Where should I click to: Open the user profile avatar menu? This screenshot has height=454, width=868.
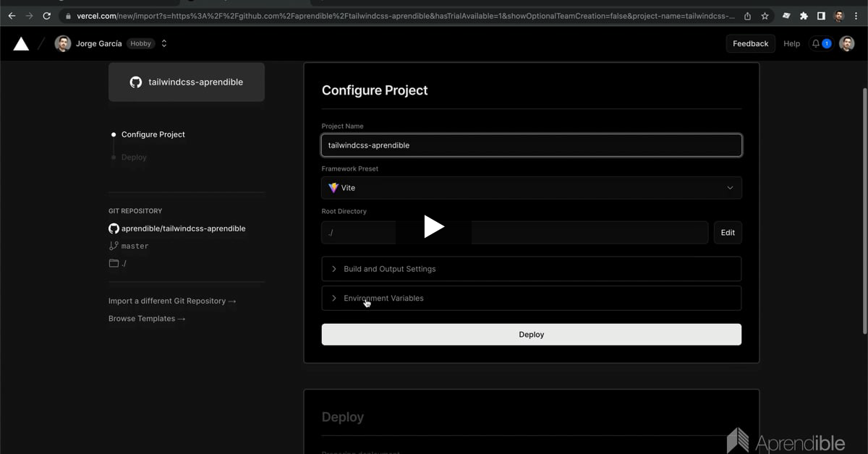tap(847, 43)
